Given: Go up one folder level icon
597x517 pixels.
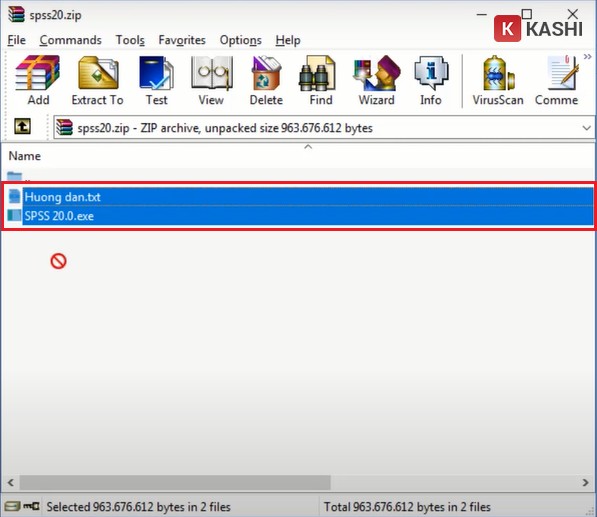Looking at the screenshot, I should coord(22,126).
